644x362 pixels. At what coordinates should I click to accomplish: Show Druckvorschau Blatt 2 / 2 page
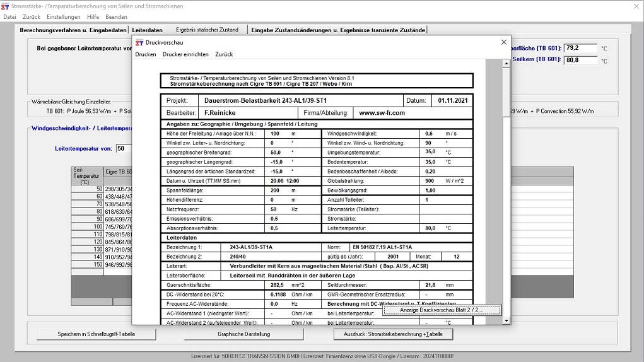(442, 310)
